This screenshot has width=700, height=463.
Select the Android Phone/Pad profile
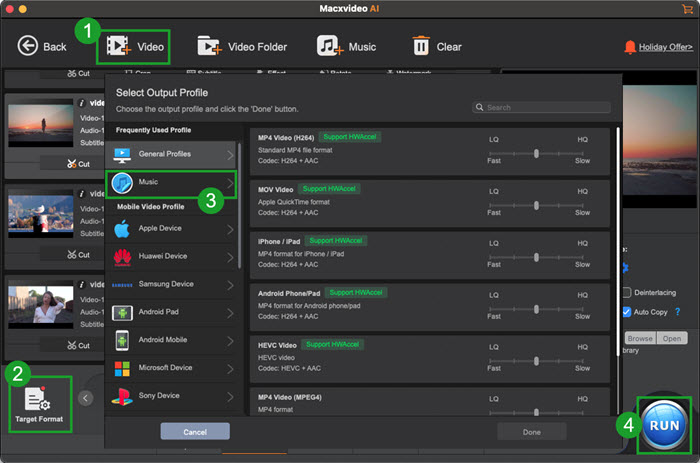pyautogui.click(x=430, y=307)
